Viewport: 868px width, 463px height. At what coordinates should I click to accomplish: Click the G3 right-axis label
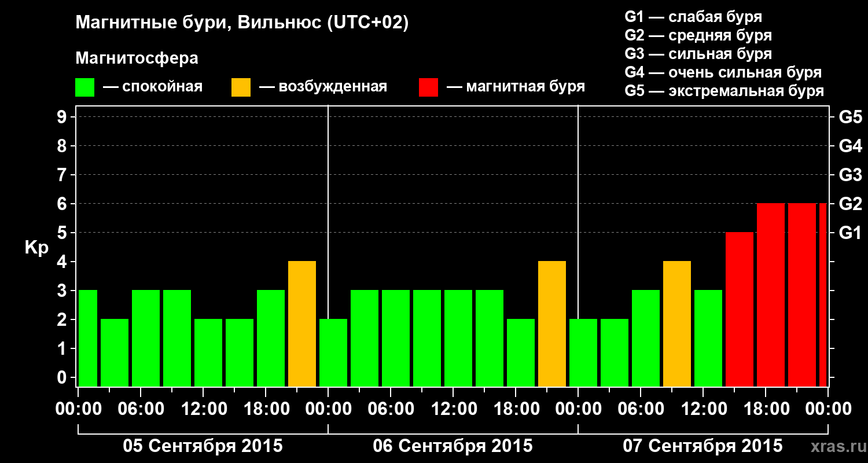tap(850, 175)
